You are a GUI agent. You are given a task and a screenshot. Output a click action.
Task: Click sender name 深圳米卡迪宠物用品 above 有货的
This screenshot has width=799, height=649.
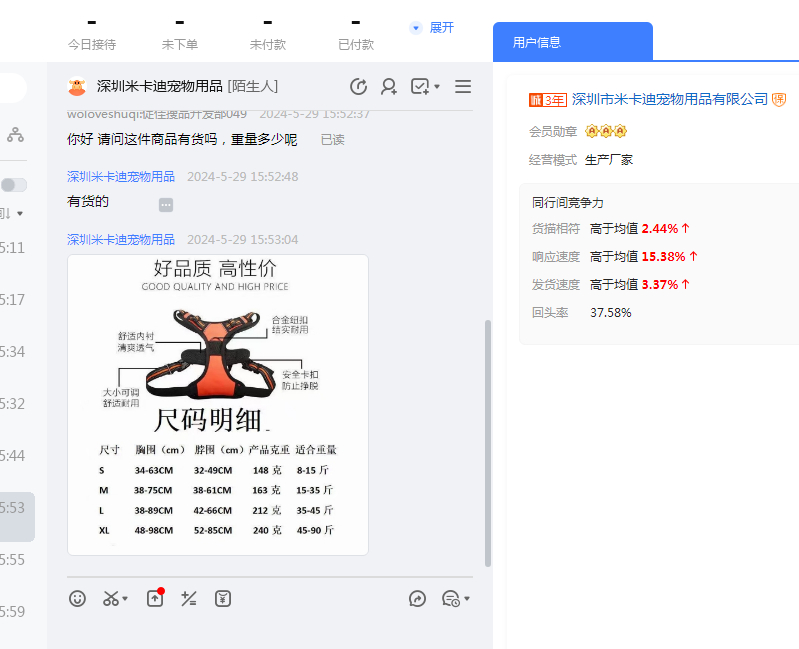(121, 177)
